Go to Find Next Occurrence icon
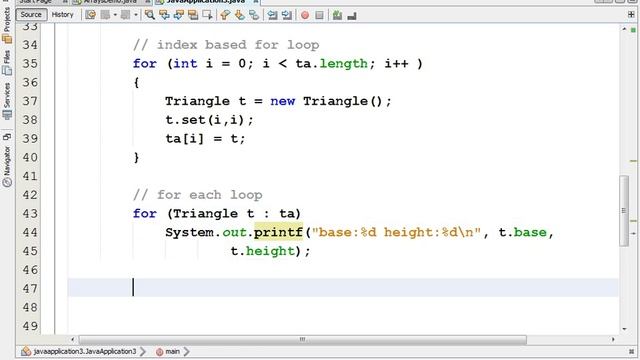 click(x=179, y=15)
